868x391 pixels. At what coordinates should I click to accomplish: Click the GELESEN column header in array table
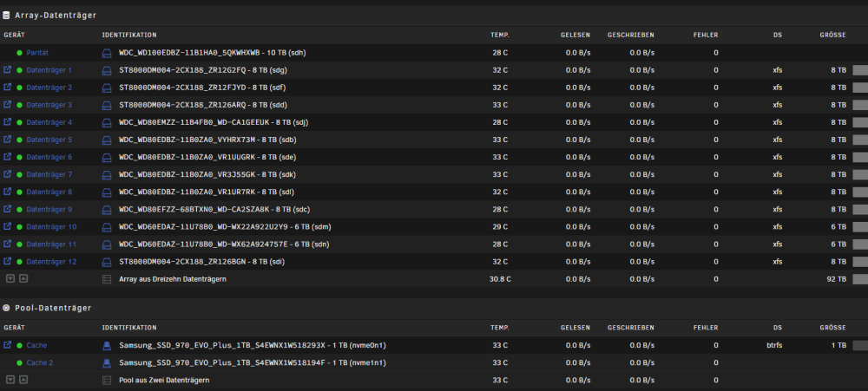click(x=575, y=36)
